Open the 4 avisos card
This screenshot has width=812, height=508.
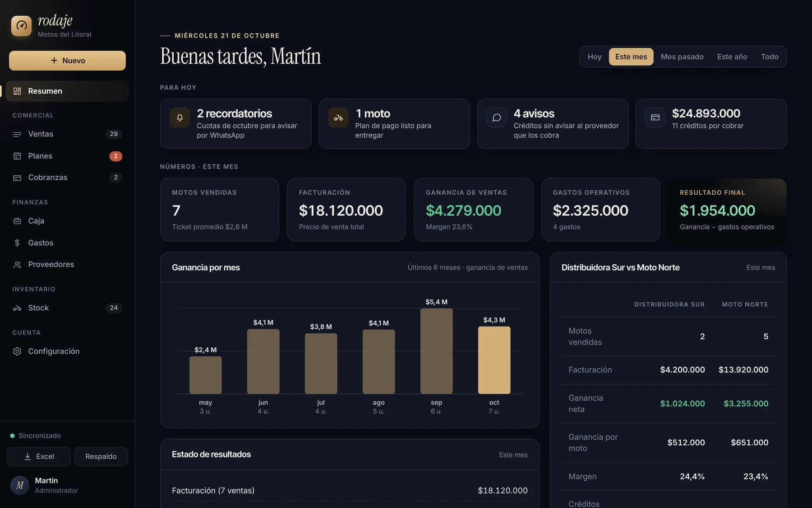pyautogui.click(x=553, y=124)
